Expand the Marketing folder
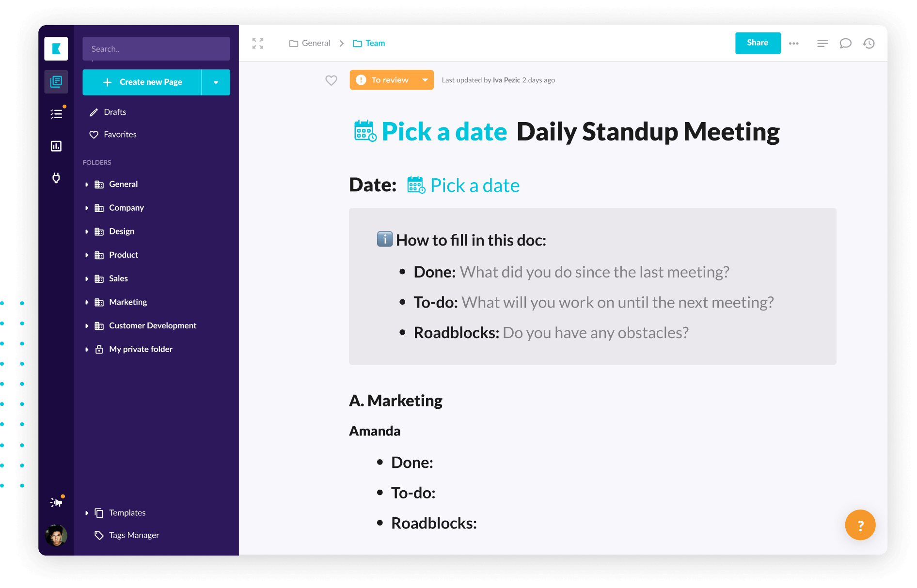The width and height of the screenshot is (917, 588). (87, 302)
